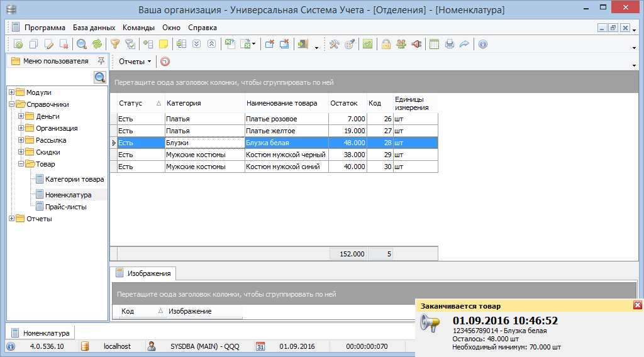Image resolution: width=644 pixels, height=357 pixels.
Task: Click the Add new record toolbar icon
Action: click(x=18, y=44)
